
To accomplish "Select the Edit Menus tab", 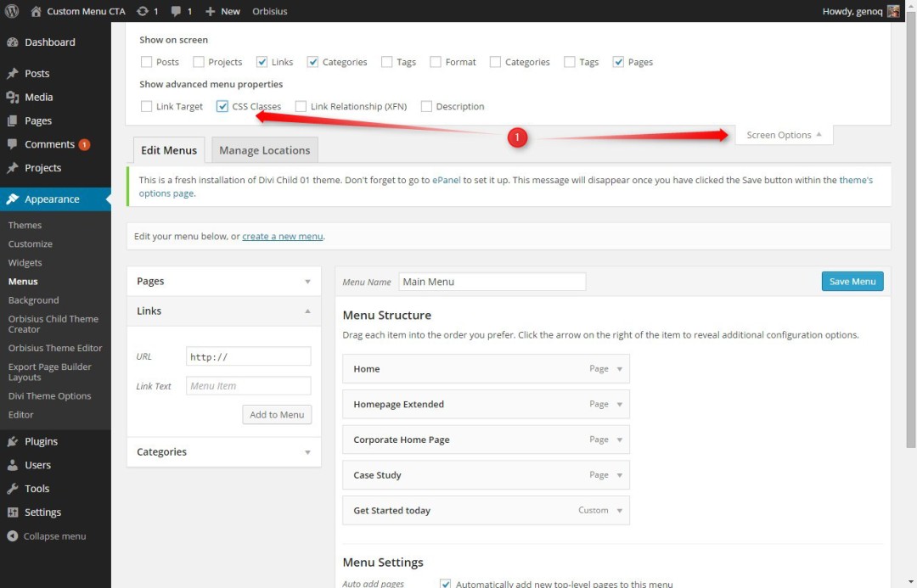I will [169, 149].
